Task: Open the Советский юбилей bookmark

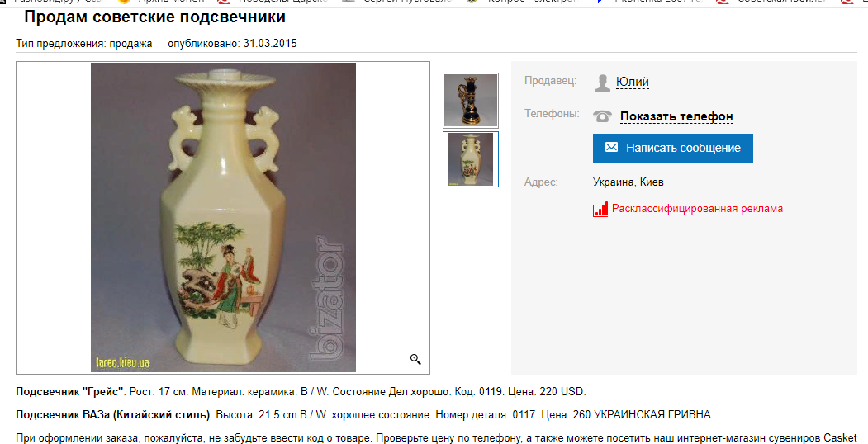Action: coord(781,1)
